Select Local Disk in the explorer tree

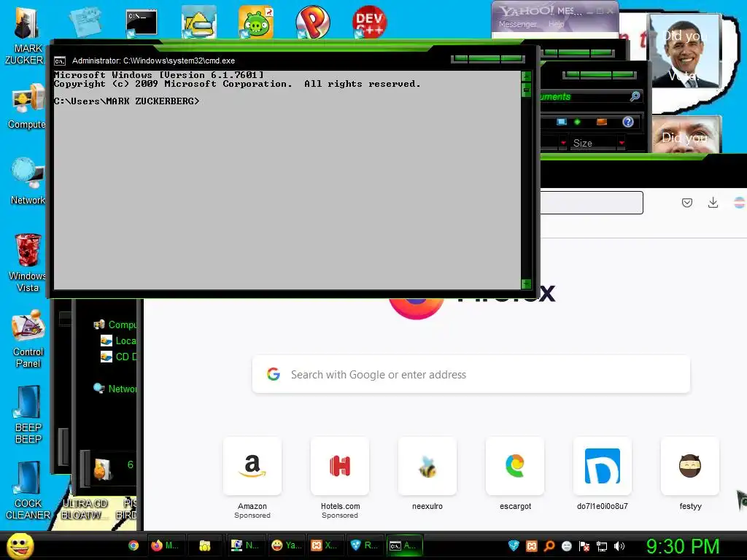tap(119, 341)
